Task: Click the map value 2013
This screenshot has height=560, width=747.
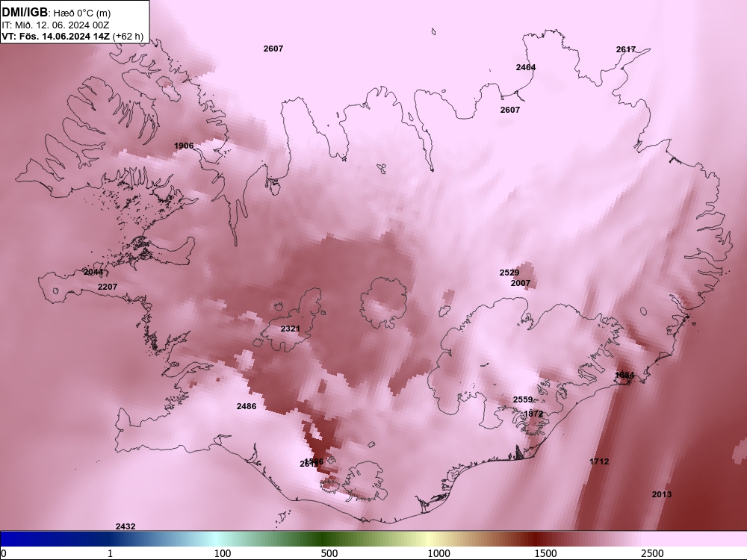Action: 662,494
